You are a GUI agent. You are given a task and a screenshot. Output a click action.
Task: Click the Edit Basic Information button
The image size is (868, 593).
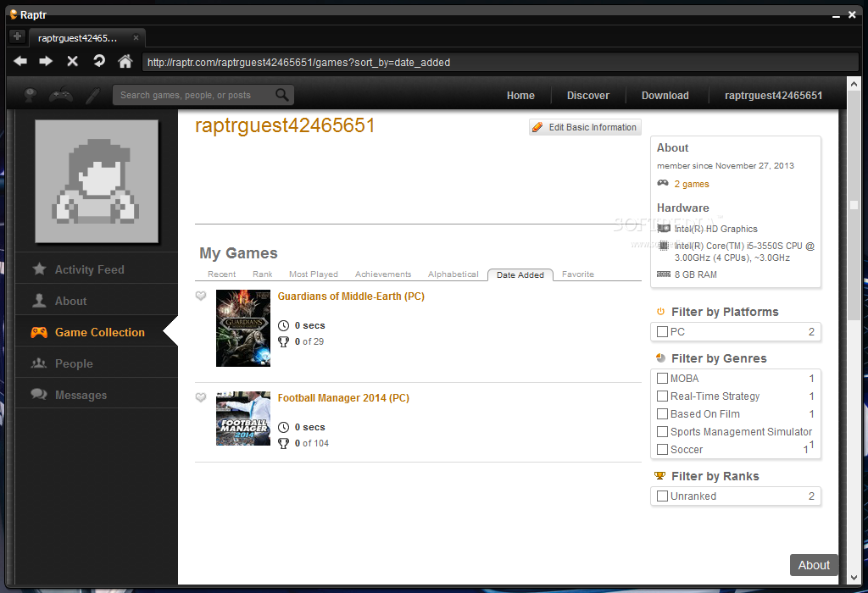point(585,127)
